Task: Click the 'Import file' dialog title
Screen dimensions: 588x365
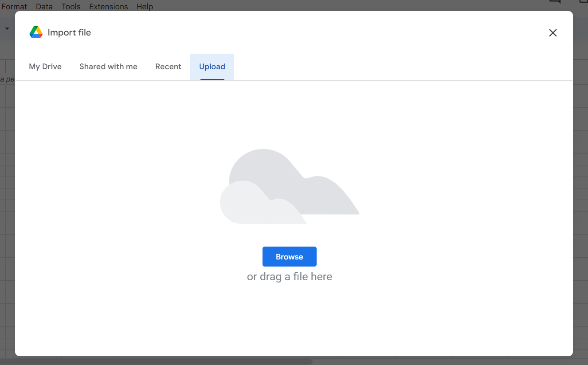Action: [69, 32]
